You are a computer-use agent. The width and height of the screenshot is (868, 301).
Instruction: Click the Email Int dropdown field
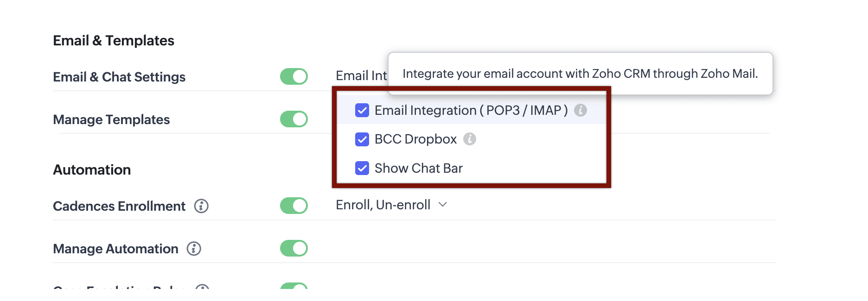(361, 75)
